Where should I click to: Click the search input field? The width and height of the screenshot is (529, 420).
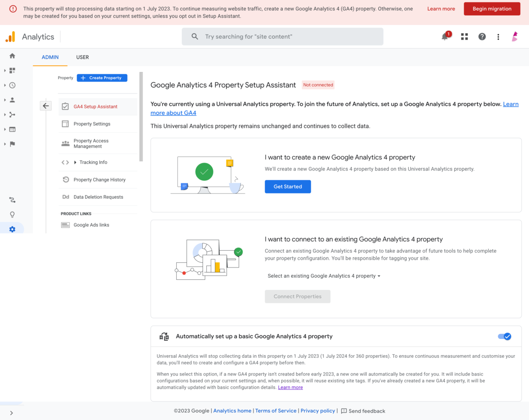pyautogui.click(x=283, y=37)
